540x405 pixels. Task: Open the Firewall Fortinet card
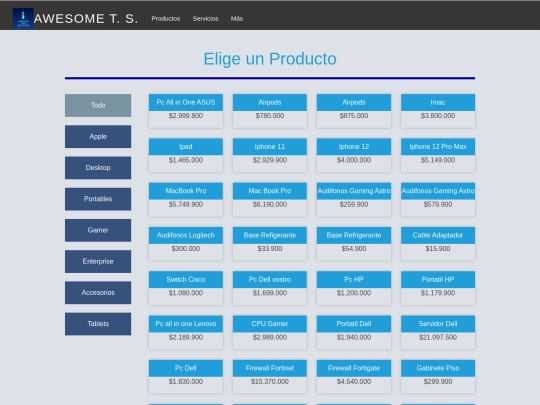(x=270, y=376)
